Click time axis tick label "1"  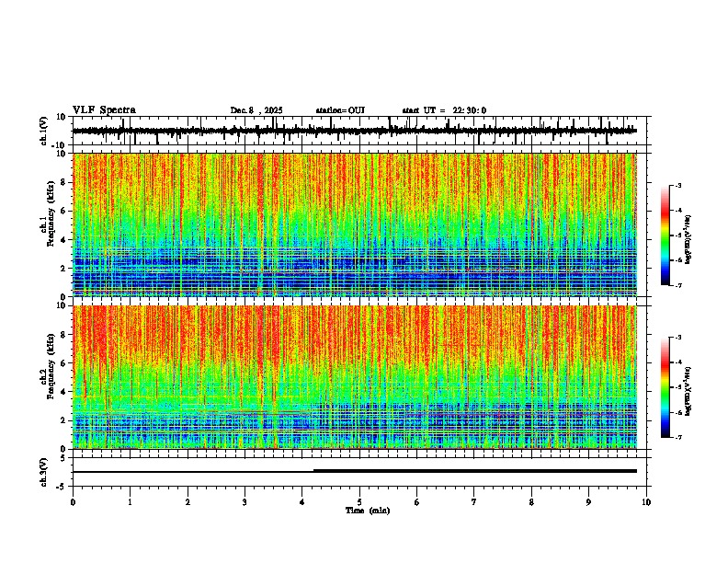click(130, 502)
